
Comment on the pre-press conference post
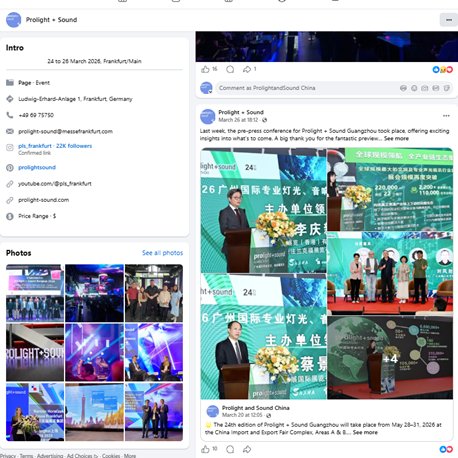(230, 449)
